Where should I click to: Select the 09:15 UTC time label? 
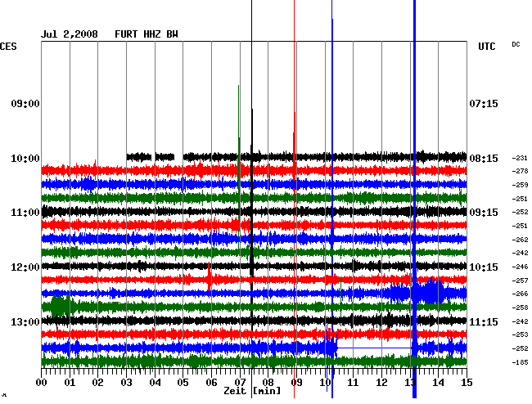pyautogui.click(x=484, y=213)
